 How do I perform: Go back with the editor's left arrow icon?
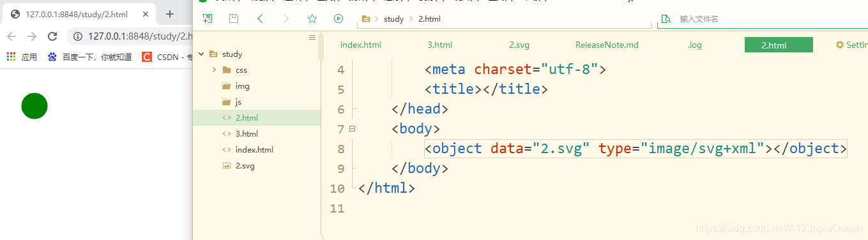click(260, 19)
